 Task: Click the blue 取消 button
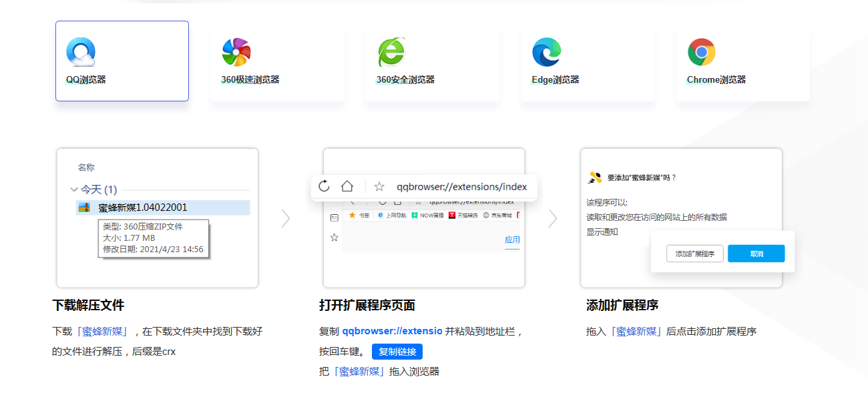point(756,254)
